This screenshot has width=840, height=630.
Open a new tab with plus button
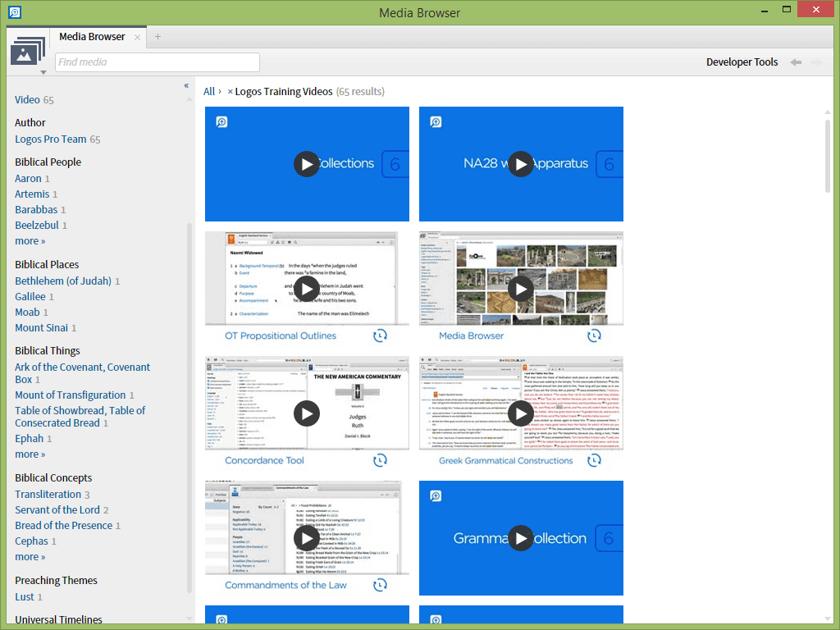pos(157,36)
